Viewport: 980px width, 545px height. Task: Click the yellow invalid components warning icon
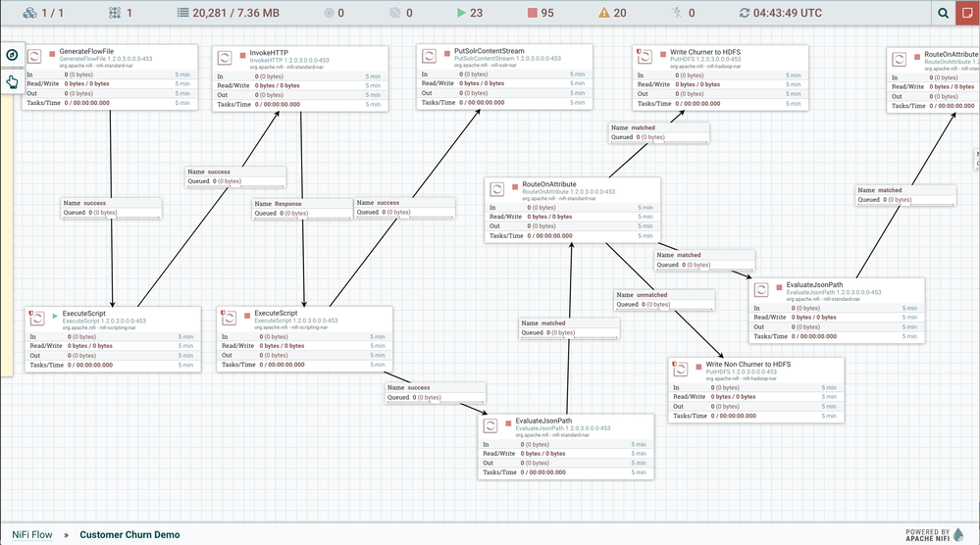[x=603, y=13]
